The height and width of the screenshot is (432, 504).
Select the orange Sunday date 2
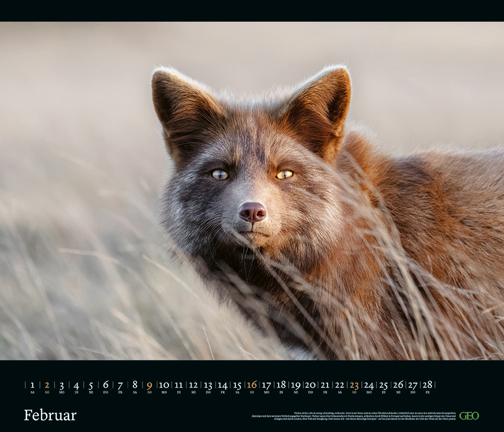point(47,385)
